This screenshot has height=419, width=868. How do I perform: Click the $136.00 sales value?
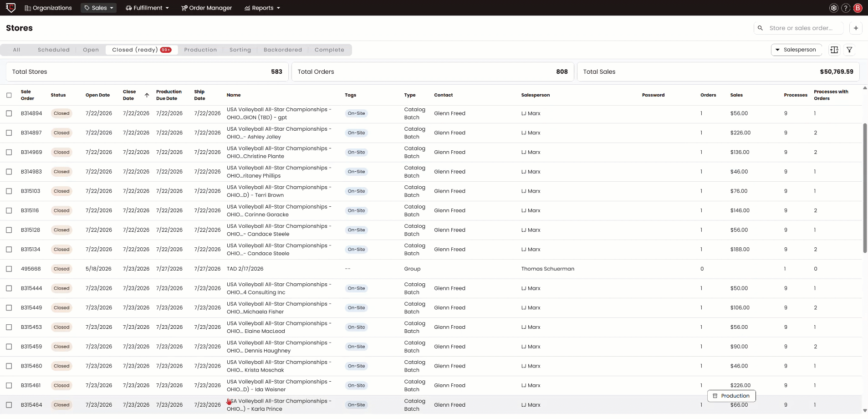(x=740, y=152)
